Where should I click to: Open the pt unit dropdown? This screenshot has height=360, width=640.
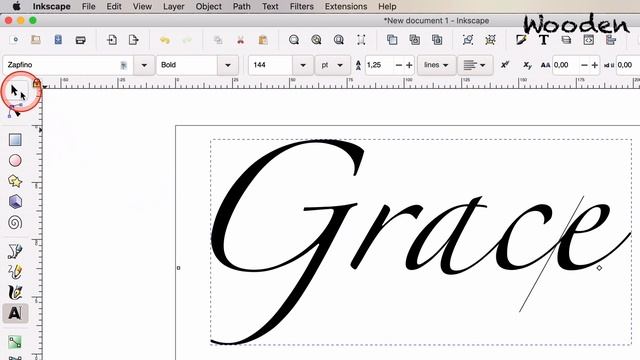[x=332, y=65]
